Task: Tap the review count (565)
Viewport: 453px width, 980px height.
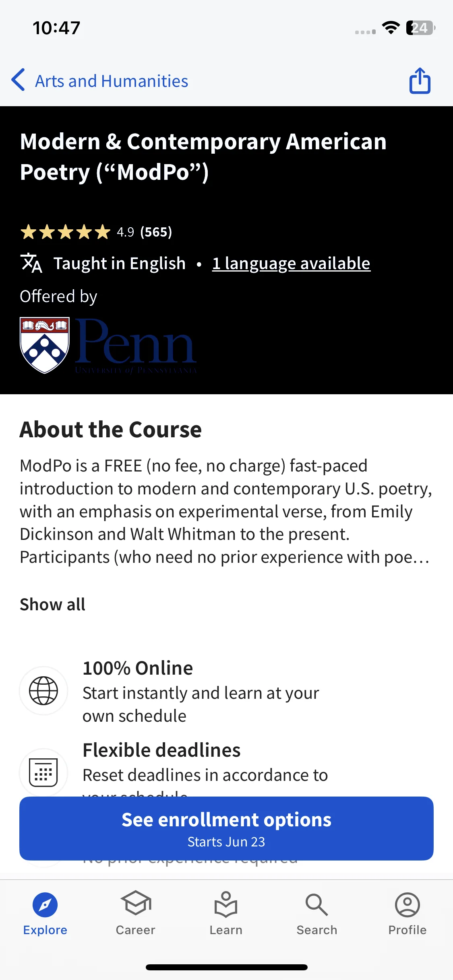Action: click(x=156, y=232)
